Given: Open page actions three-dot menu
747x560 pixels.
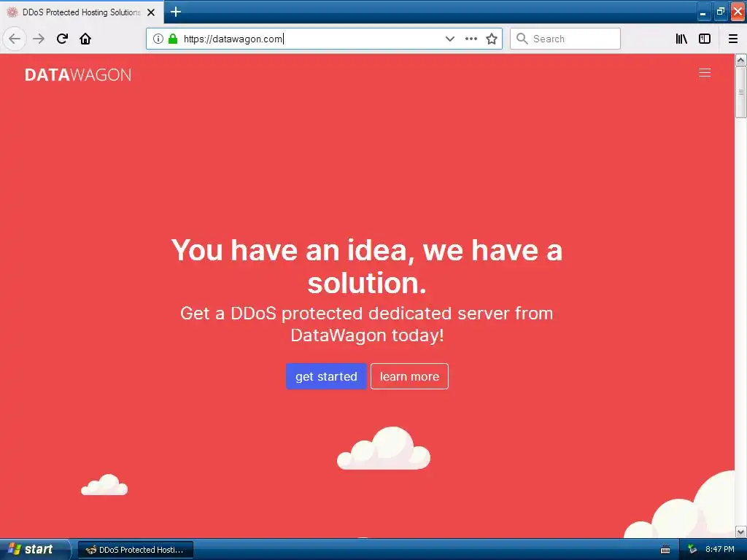Looking at the screenshot, I should pyautogui.click(x=471, y=39).
